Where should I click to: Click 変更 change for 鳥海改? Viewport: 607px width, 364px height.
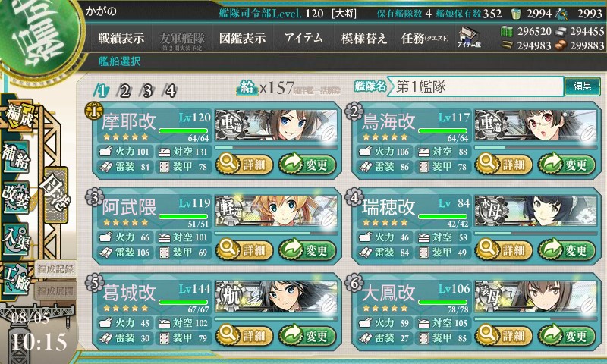[x=567, y=165]
